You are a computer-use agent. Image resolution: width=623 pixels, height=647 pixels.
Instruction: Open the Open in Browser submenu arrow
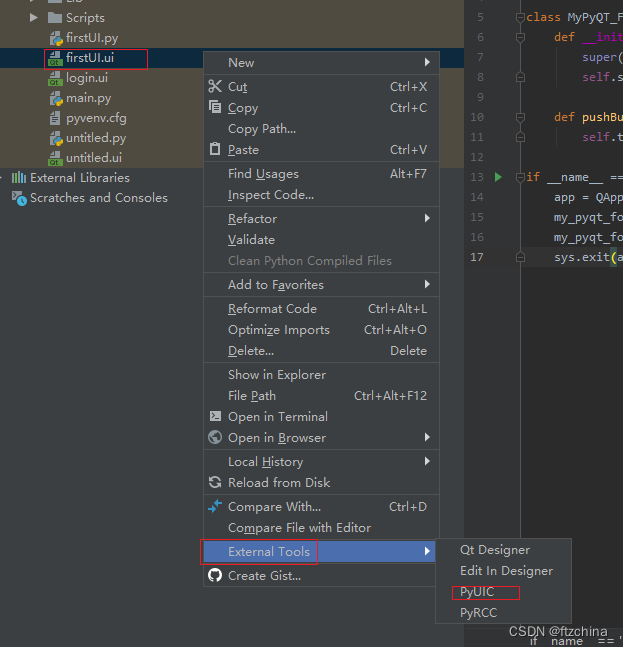(x=427, y=437)
